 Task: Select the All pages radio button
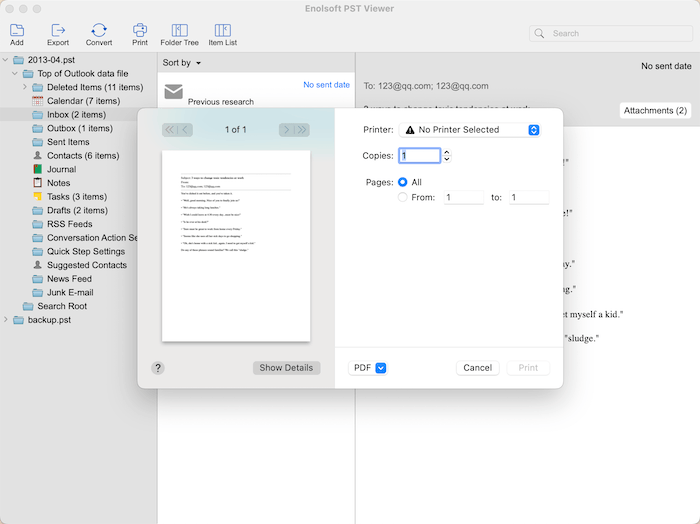[403, 182]
